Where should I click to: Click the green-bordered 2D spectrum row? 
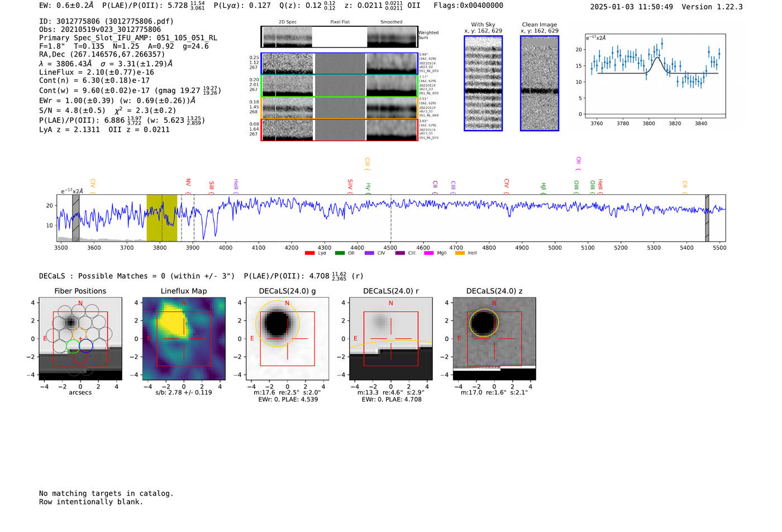point(340,86)
